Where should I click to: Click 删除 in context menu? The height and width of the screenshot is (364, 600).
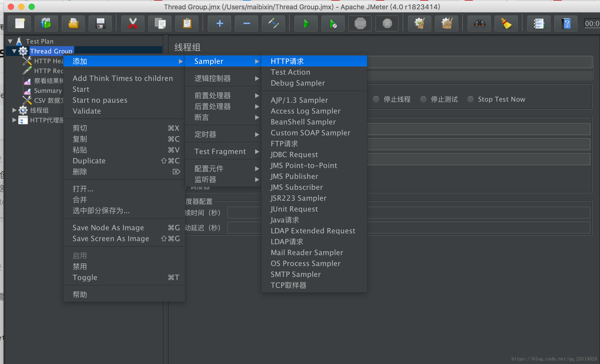124,172
